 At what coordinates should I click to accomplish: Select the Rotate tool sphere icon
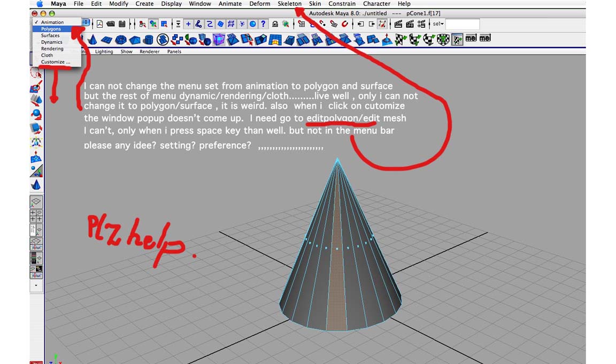(36, 114)
